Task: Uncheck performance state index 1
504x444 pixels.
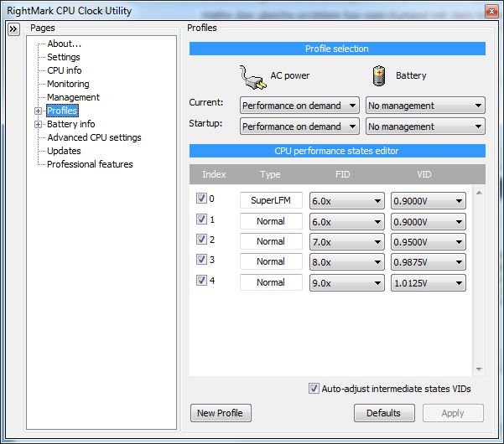Action: pyautogui.click(x=201, y=219)
